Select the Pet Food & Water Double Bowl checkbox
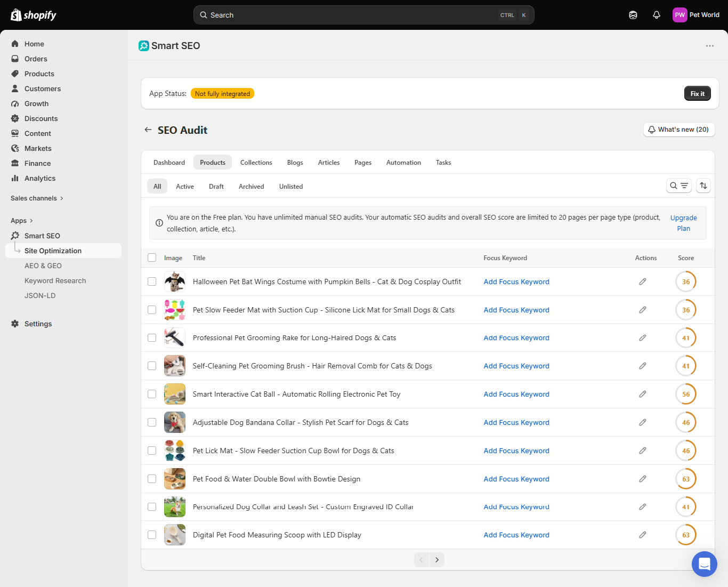This screenshot has width=728, height=587. click(152, 479)
